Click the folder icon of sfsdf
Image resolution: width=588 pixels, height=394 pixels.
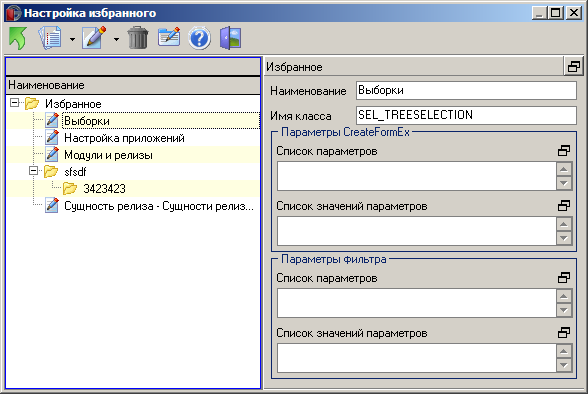[x=51, y=172]
